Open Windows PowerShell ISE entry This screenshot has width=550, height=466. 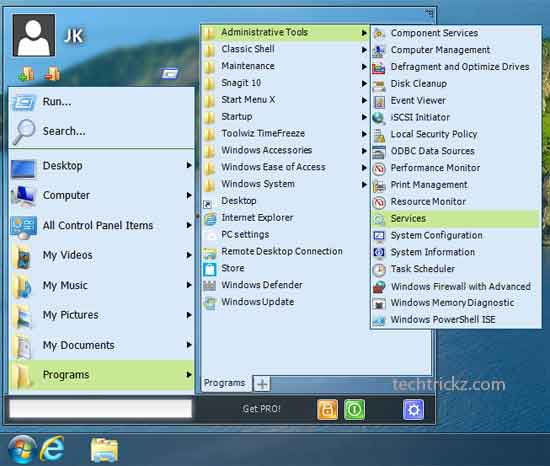455,320
